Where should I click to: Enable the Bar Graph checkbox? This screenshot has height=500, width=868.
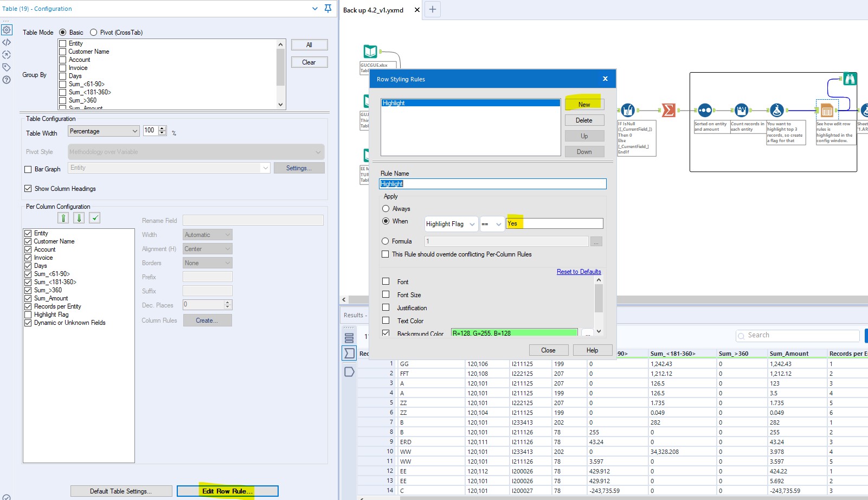click(x=28, y=169)
